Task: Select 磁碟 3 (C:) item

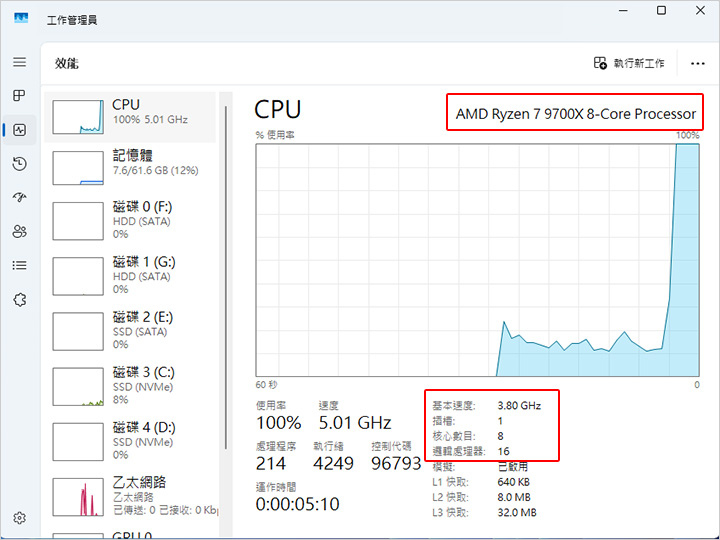Action: point(130,386)
